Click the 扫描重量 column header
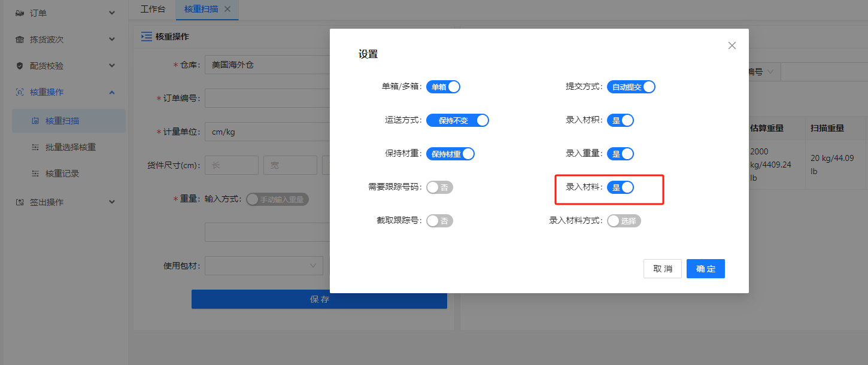Screen dimensions: 868x365 827,128
